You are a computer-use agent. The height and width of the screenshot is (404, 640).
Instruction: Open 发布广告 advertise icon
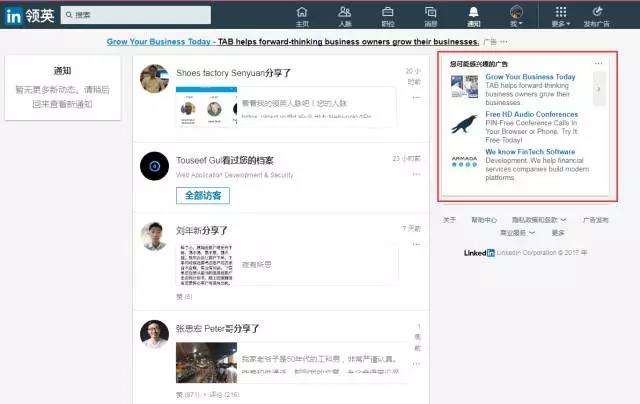pyautogui.click(x=596, y=16)
